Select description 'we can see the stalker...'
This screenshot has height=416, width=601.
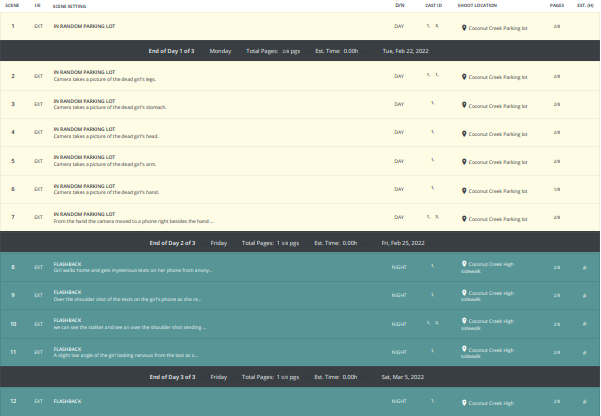pos(130,327)
